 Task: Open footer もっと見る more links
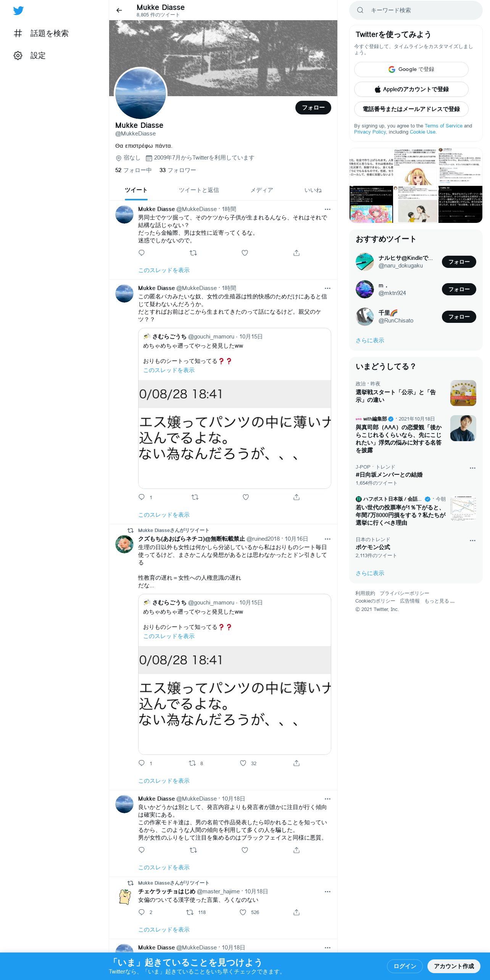pyautogui.click(x=439, y=601)
